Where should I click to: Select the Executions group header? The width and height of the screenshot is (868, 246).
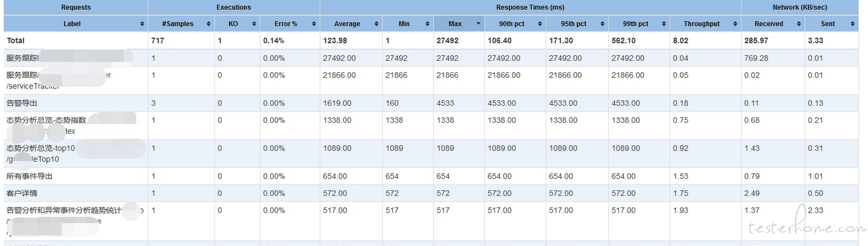[x=234, y=7]
